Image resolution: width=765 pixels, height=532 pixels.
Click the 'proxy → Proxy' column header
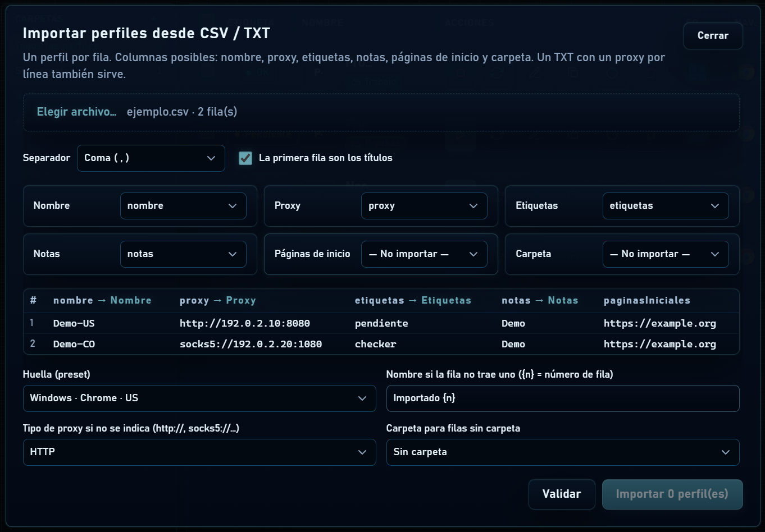click(x=218, y=300)
